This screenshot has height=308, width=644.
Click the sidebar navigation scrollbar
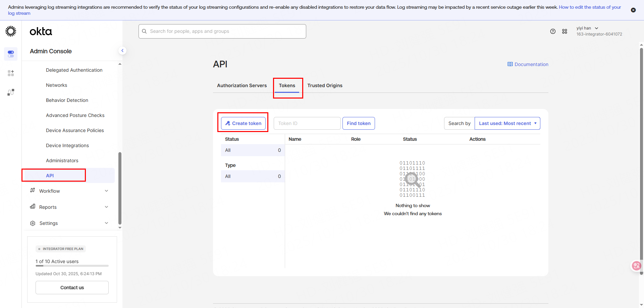click(120, 188)
